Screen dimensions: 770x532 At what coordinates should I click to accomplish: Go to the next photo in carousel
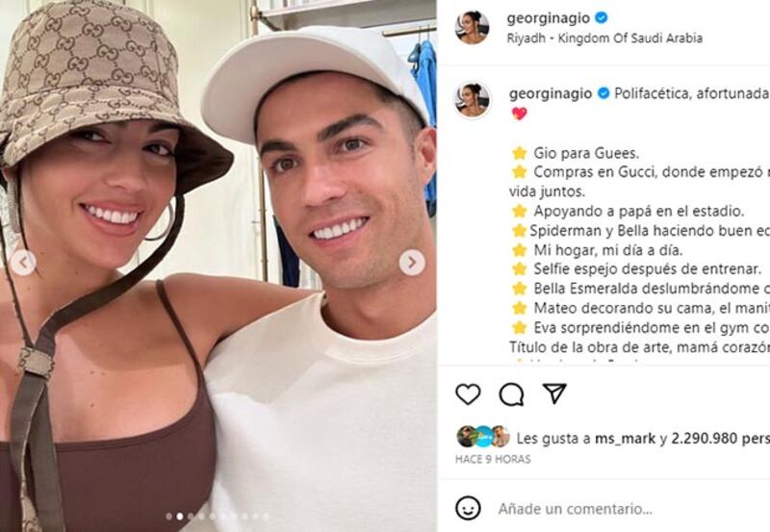pos(412,263)
